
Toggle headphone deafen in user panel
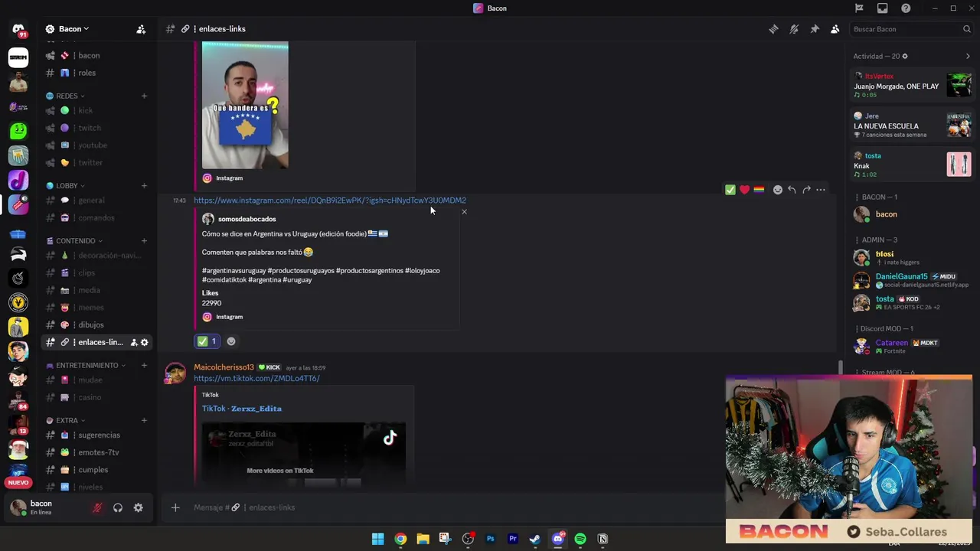coord(118,507)
